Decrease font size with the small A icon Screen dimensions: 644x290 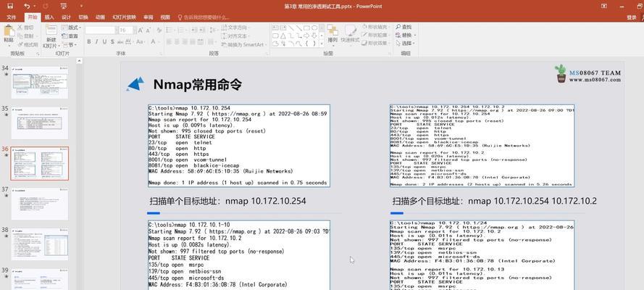point(149,30)
